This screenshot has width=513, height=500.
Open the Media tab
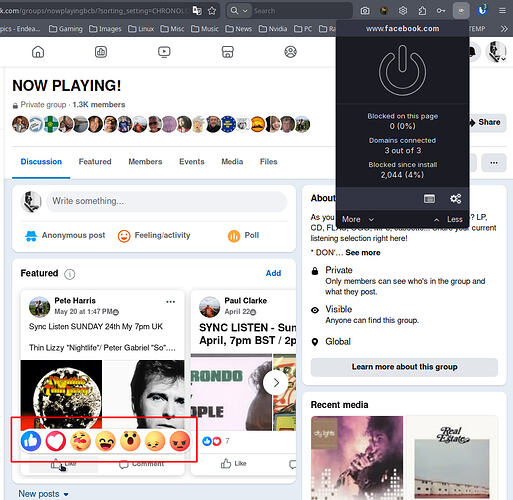point(232,162)
